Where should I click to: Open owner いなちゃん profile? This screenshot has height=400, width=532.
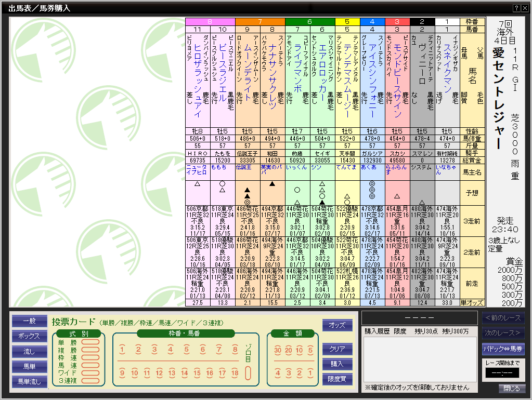click(x=446, y=169)
